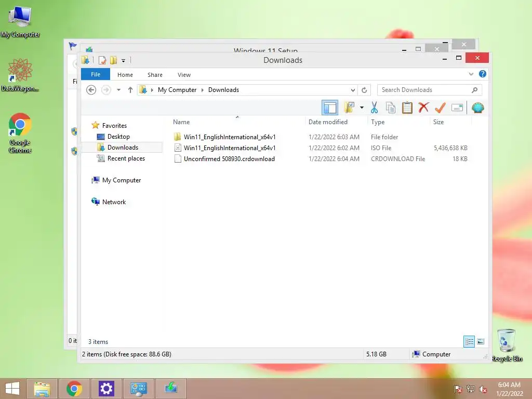532x399 pixels.
Task: Click the Downloads window title bar folder icon
Action: pos(85,60)
